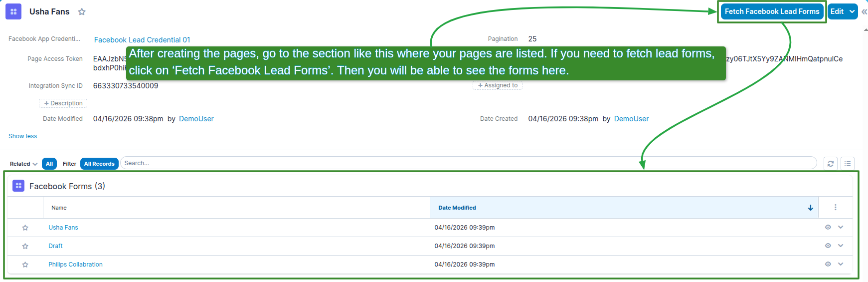The width and height of the screenshot is (868, 282).
Task: Click the Edit button
Action: tap(837, 11)
